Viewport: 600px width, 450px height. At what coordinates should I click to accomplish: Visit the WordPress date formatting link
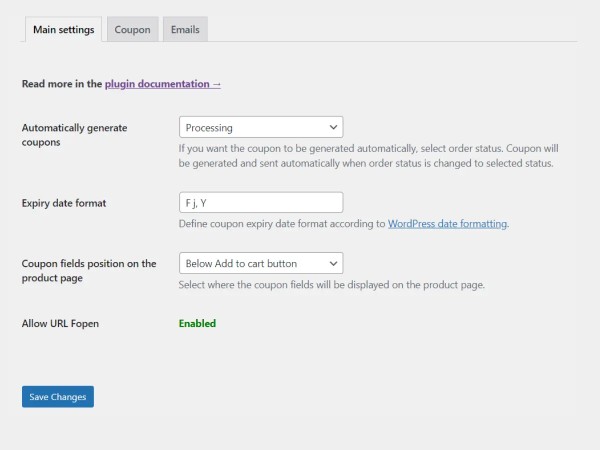447,223
